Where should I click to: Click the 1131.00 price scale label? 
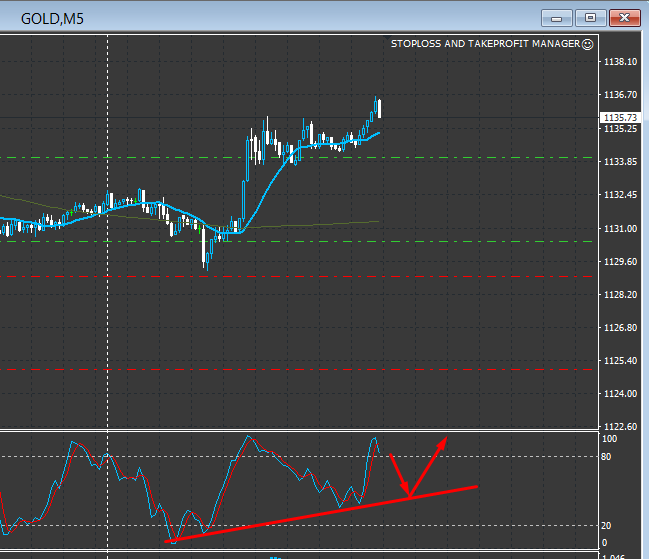(x=620, y=228)
